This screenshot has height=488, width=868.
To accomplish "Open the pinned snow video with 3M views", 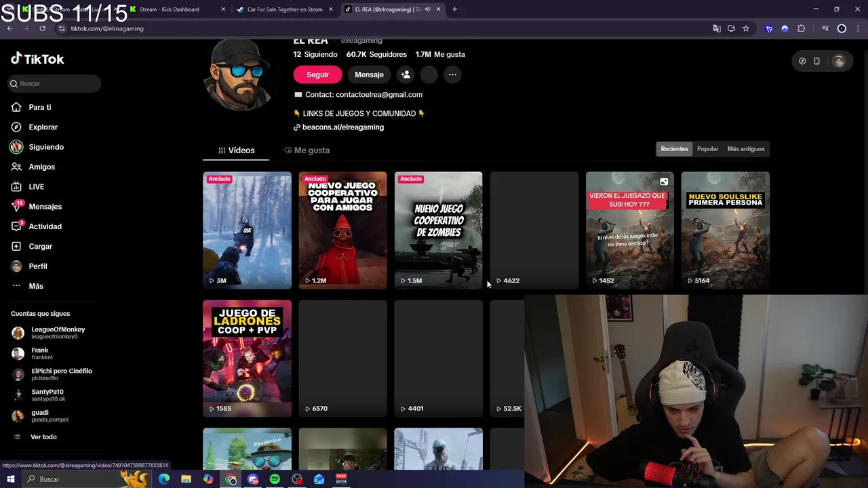I will 247,230.
